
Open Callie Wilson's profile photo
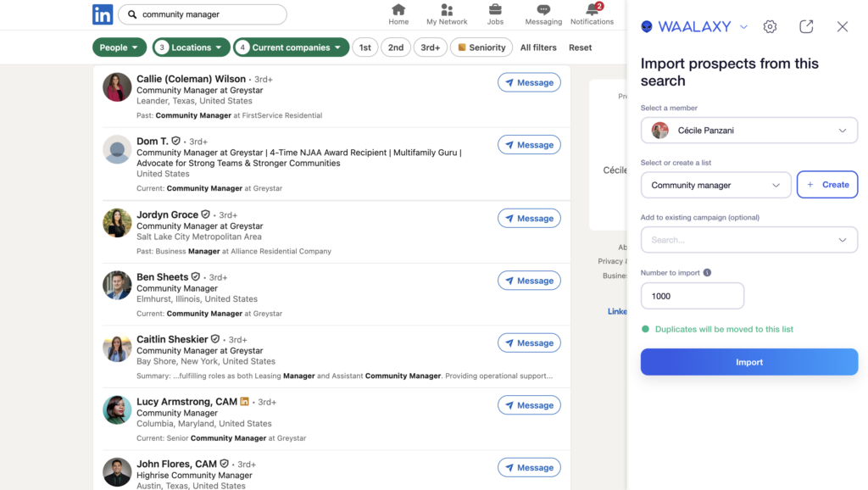117,87
